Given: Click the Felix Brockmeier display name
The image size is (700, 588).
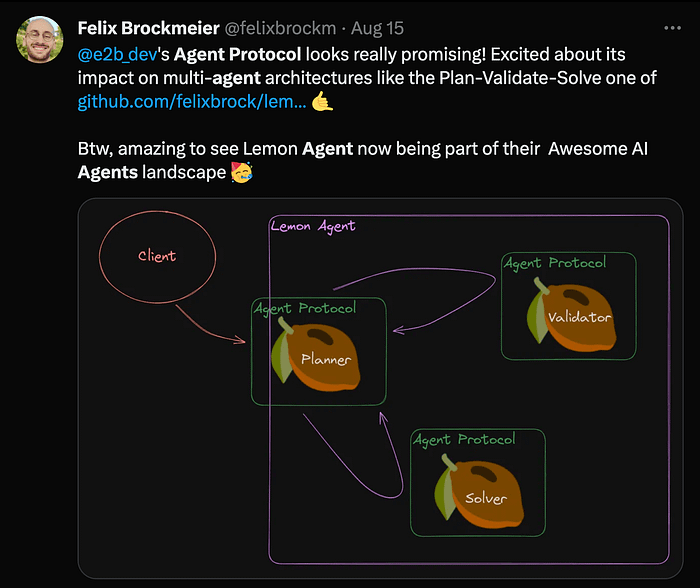Looking at the screenshot, I should pos(148,28).
